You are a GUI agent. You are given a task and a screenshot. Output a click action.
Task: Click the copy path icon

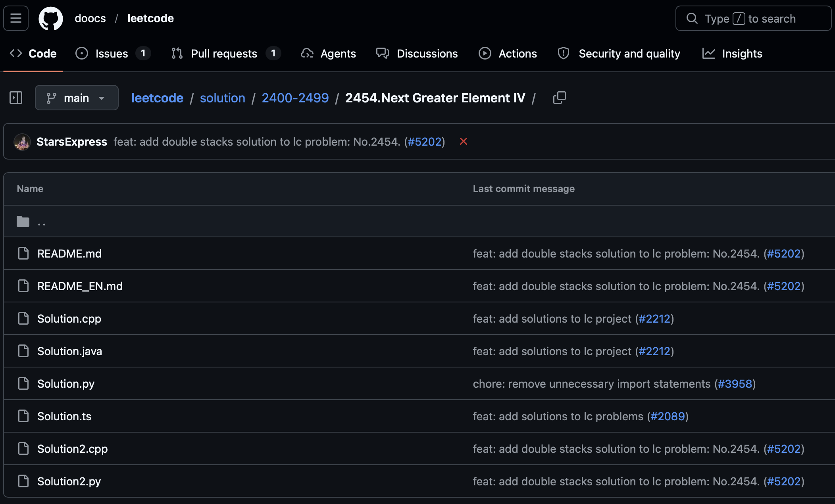pyautogui.click(x=560, y=98)
